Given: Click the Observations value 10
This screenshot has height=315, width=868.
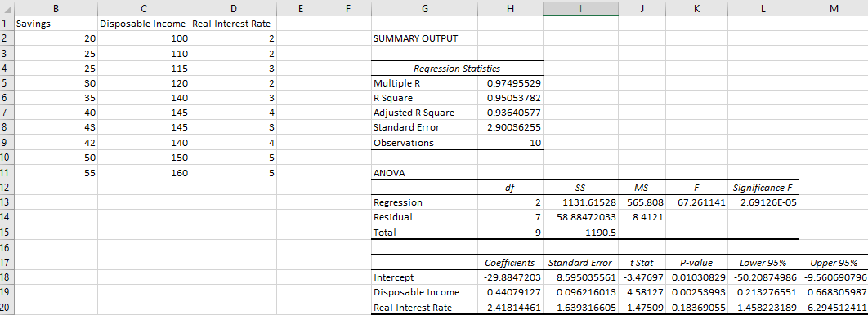Looking at the screenshot, I should [x=510, y=143].
